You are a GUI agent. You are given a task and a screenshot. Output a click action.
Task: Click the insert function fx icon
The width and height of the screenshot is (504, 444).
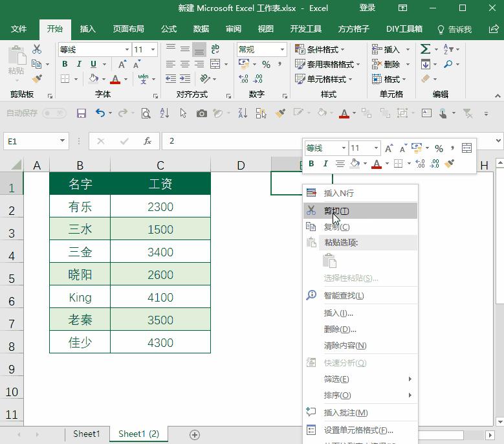[x=148, y=141]
